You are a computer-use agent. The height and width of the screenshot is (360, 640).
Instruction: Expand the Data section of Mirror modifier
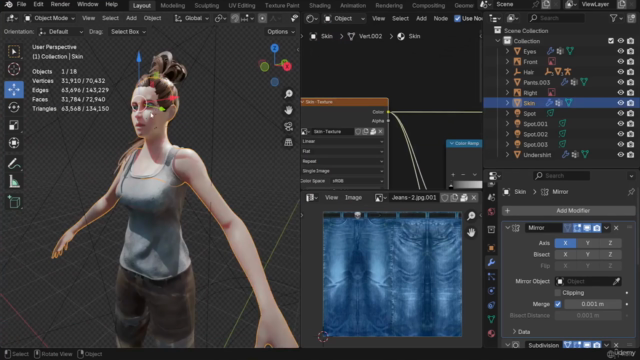point(522,332)
